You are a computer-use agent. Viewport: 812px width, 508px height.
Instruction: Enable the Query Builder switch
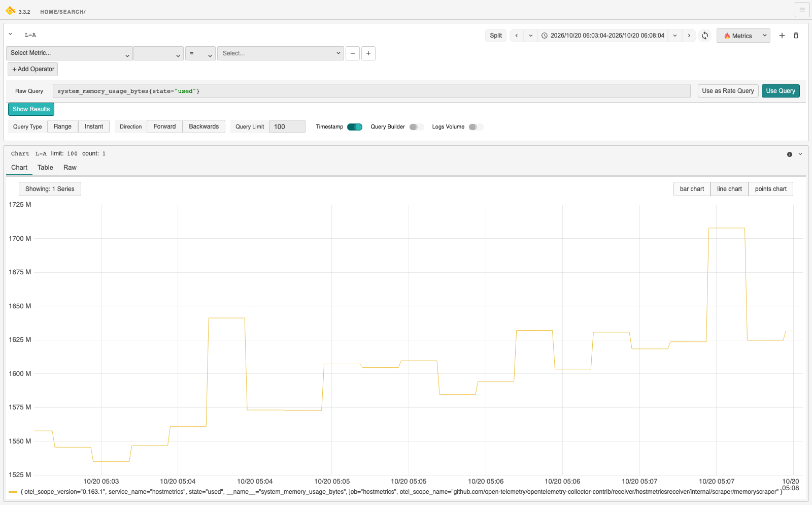point(417,127)
